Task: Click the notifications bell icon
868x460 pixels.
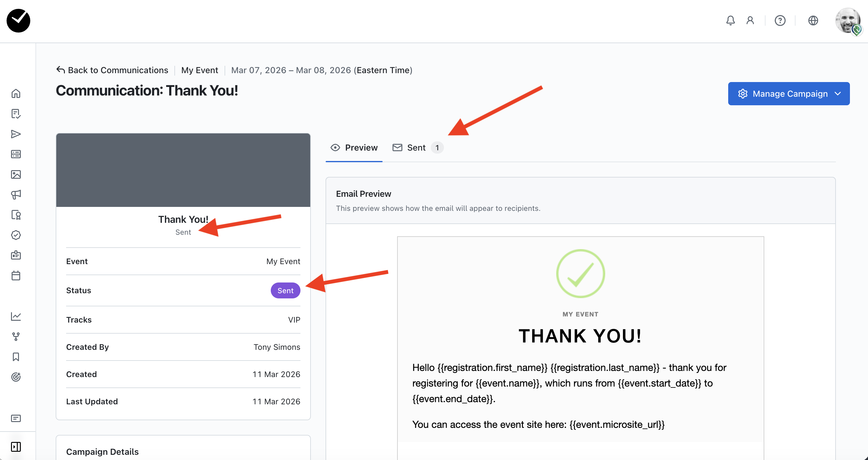Action: (730, 21)
